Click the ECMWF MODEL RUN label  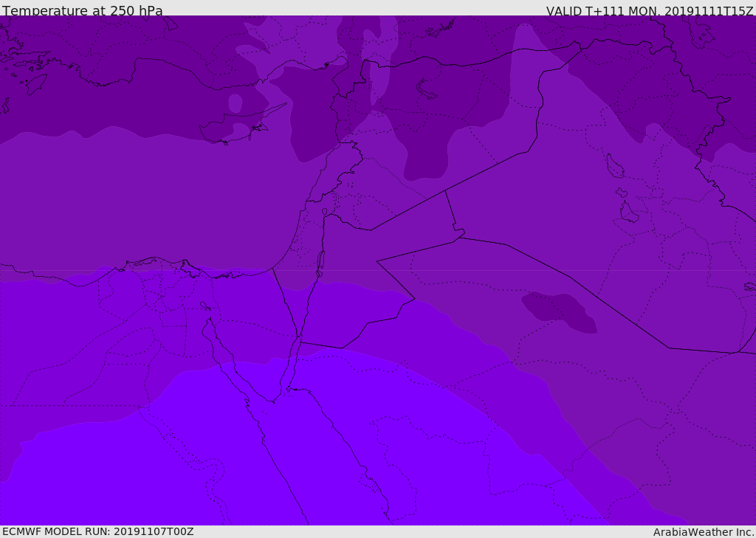coord(97,531)
